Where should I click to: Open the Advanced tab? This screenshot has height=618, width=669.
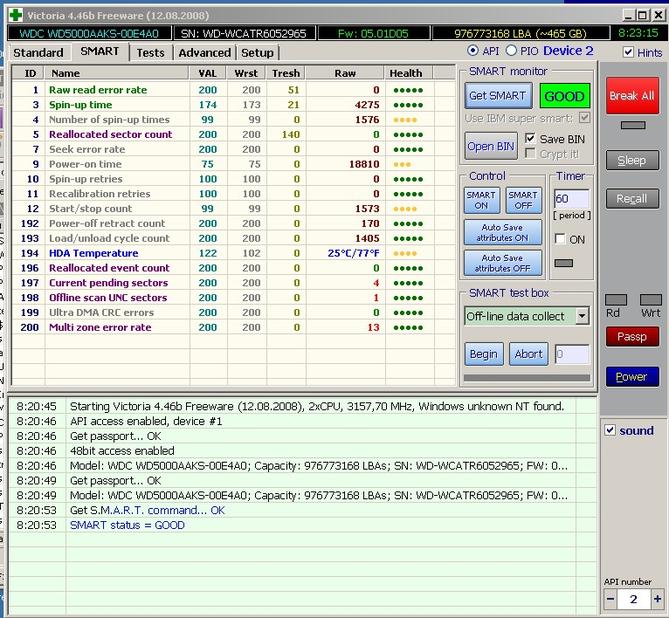point(204,52)
